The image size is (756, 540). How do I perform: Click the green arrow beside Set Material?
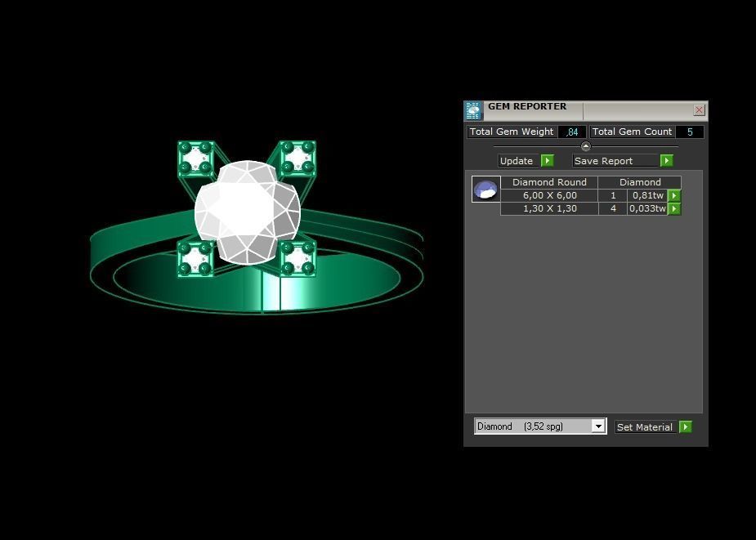click(x=685, y=426)
